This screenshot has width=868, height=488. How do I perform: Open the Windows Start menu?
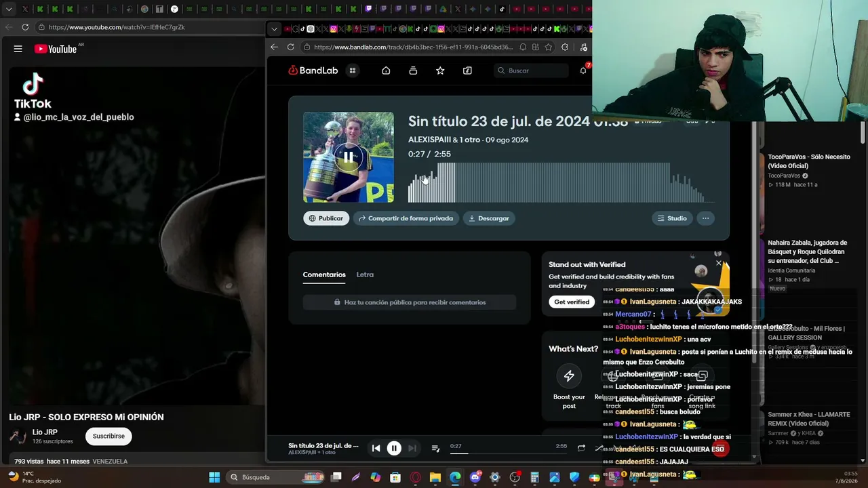tap(214, 477)
